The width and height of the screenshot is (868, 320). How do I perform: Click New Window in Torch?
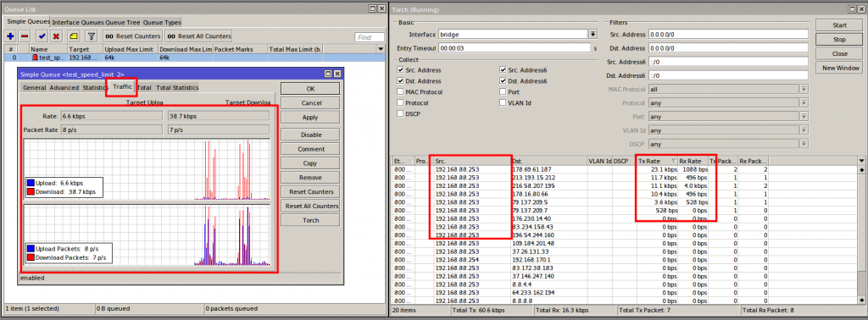(839, 68)
